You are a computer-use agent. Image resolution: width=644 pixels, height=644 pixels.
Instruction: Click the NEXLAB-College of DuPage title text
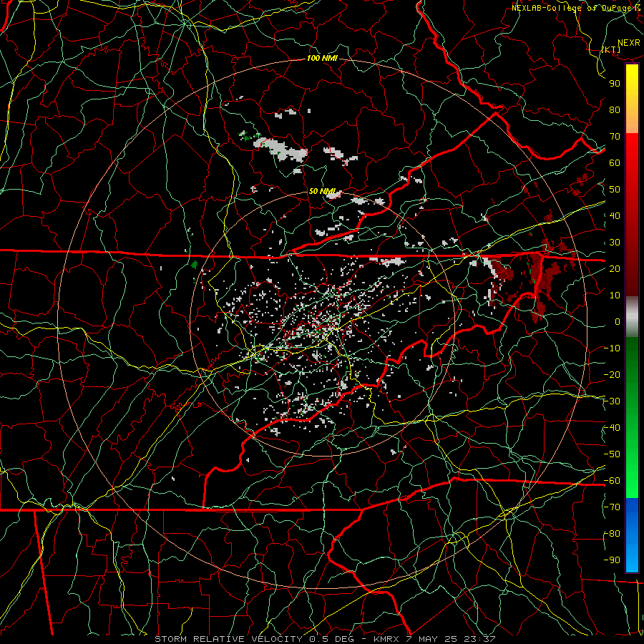click(571, 8)
